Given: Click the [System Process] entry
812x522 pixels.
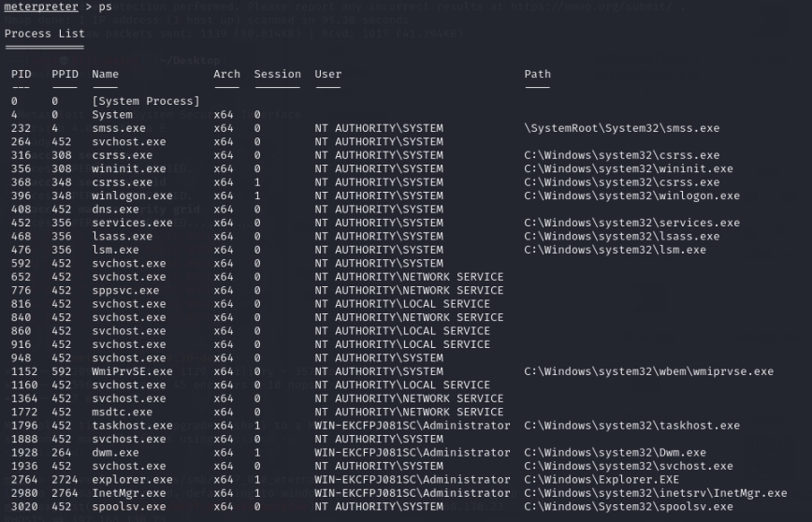Looking at the screenshot, I should click(x=145, y=101).
